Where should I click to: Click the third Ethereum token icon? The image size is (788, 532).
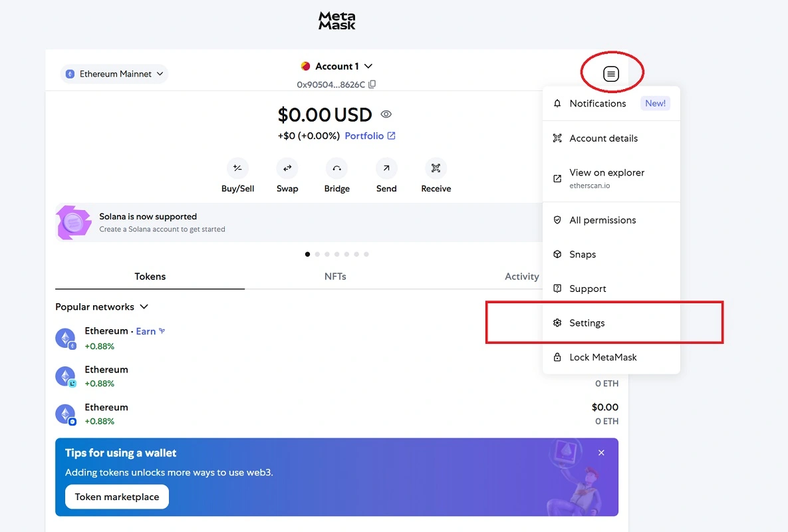[x=65, y=414]
